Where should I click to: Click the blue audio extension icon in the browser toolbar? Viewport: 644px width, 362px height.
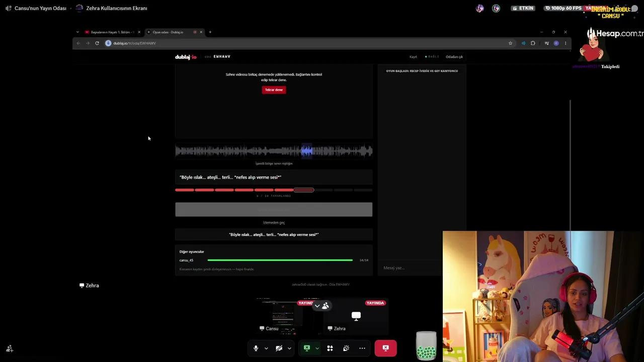click(523, 43)
